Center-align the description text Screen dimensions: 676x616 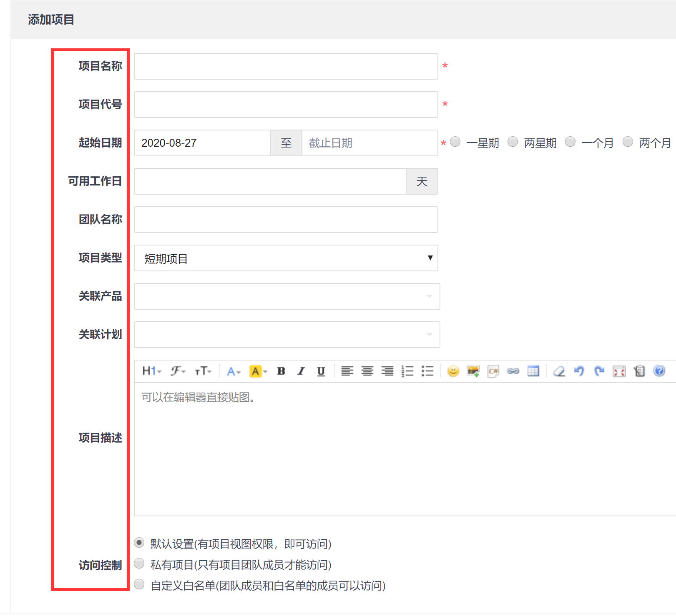coord(367,371)
